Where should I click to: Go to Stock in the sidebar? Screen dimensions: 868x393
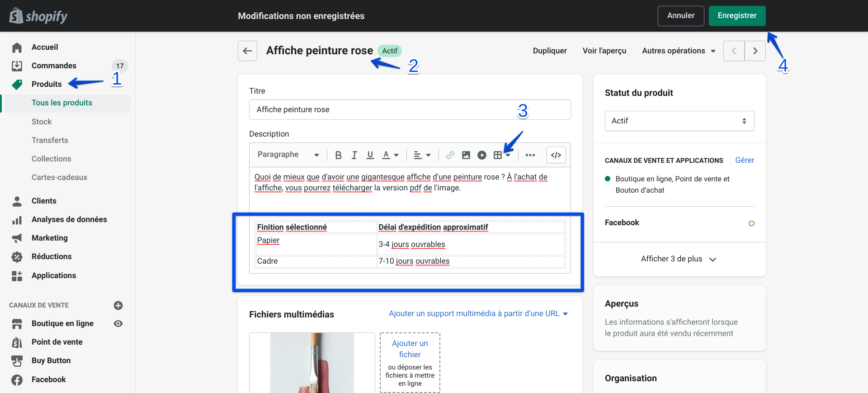[42, 122]
